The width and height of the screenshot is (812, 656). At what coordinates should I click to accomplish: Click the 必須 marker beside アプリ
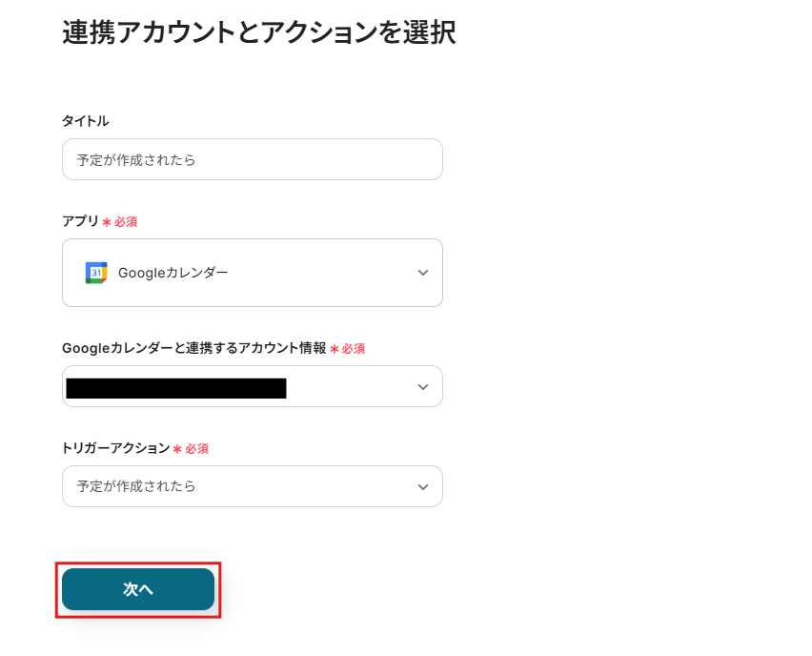pos(126,222)
